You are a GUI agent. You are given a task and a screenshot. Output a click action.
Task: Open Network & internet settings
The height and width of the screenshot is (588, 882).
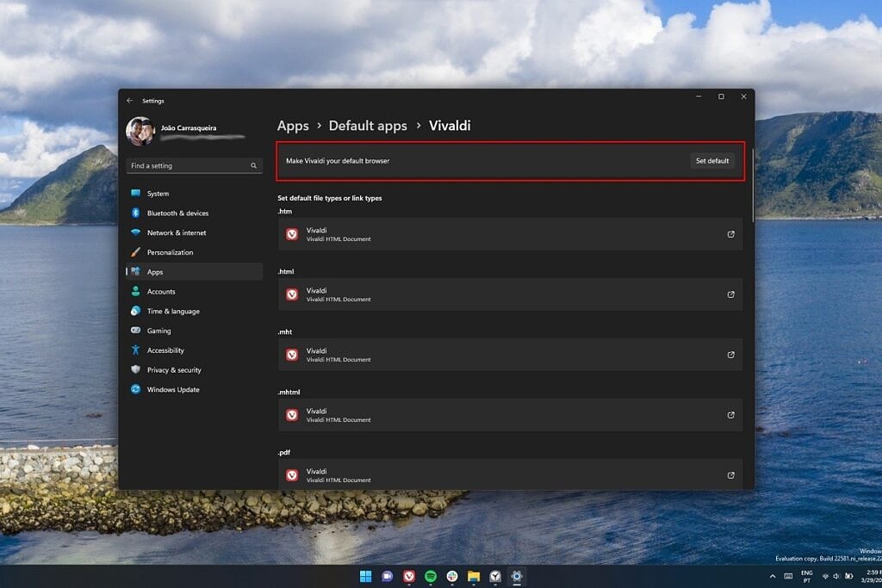click(x=194, y=232)
